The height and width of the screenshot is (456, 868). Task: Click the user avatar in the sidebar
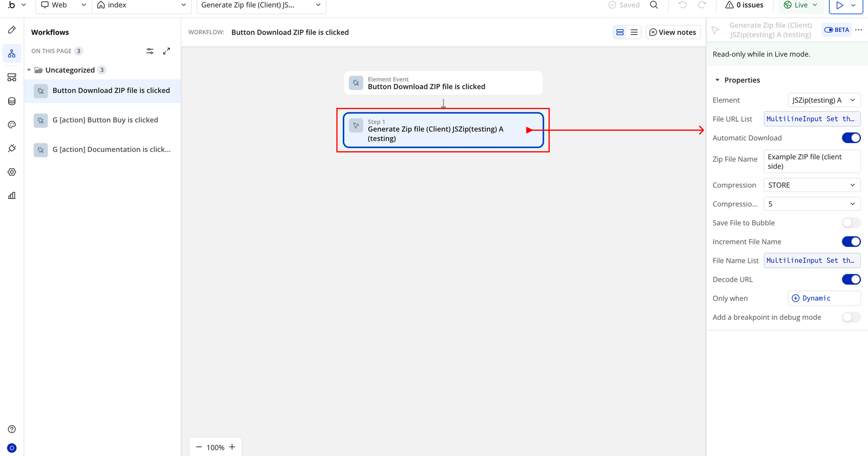click(12, 448)
